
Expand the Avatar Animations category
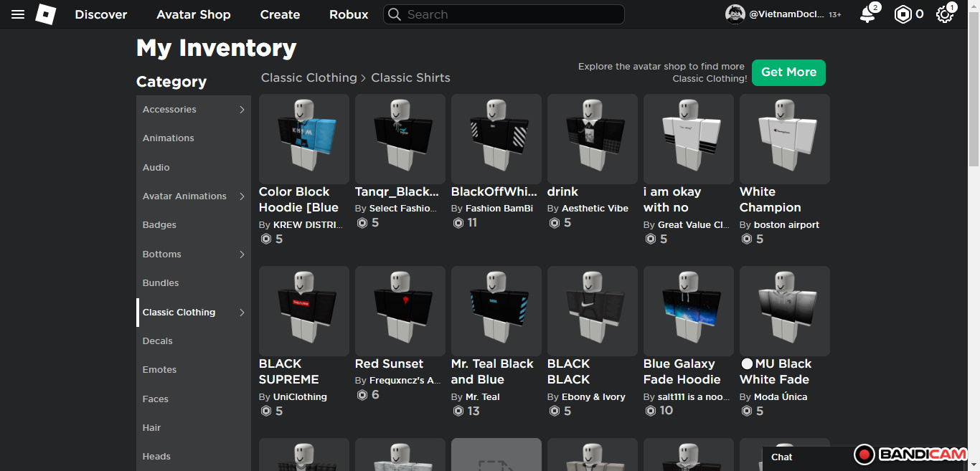(x=242, y=196)
